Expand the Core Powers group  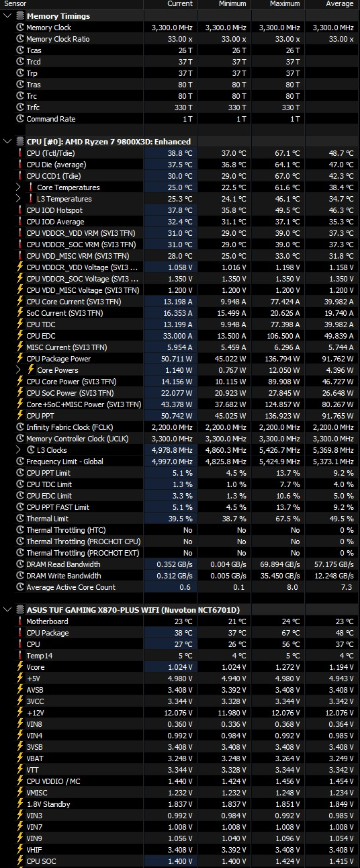(x=18, y=370)
